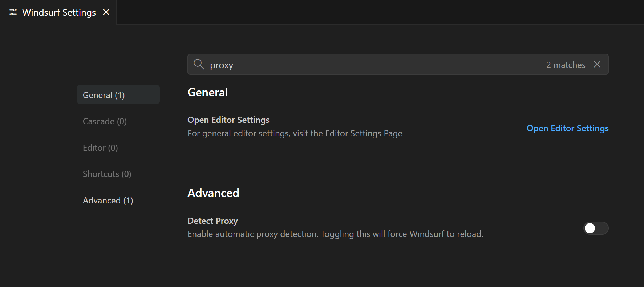644x287 pixels.
Task: Select the Windsurf Settings tab
Action: pos(58,12)
